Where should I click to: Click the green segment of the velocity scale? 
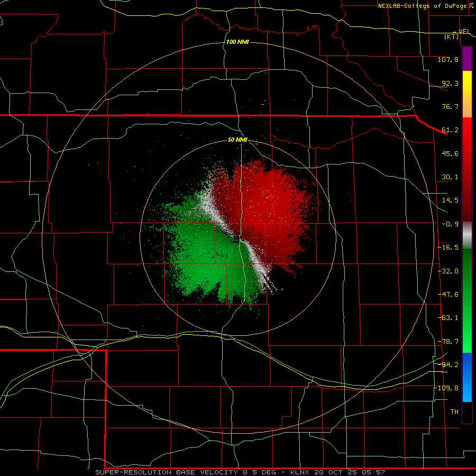pyautogui.click(x=467, y=301)
